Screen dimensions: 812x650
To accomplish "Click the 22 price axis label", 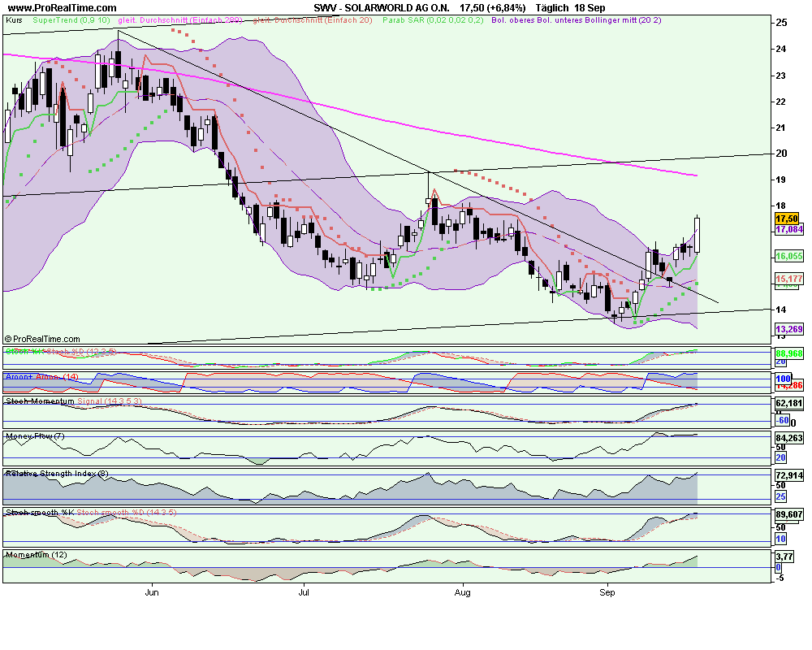I will tap(781, 102).
